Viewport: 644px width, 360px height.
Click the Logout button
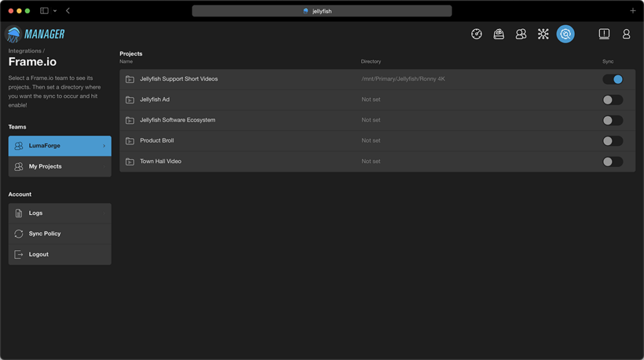[60, 254]
